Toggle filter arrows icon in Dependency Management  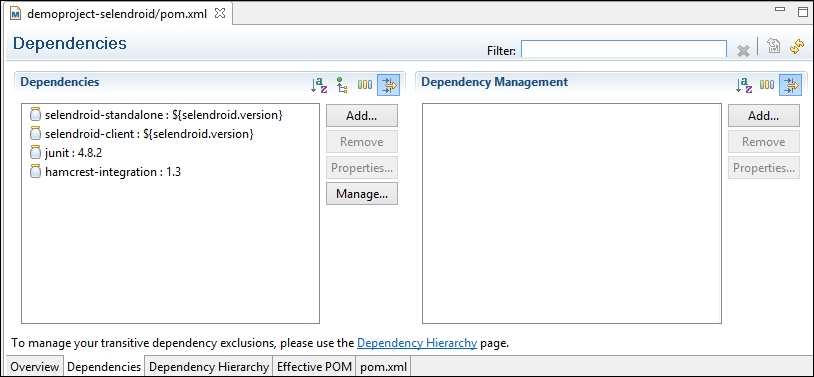pos(790,85)
